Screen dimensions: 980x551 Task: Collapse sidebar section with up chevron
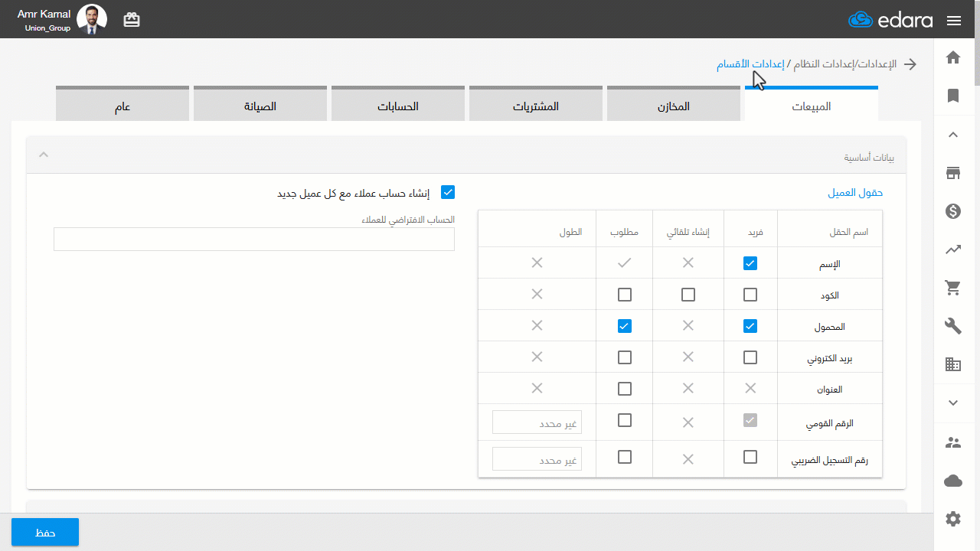953,135
